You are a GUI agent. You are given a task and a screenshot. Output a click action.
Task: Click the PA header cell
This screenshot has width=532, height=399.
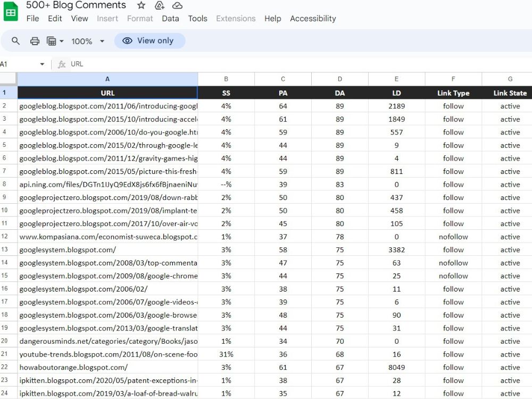tap(283, 93)
